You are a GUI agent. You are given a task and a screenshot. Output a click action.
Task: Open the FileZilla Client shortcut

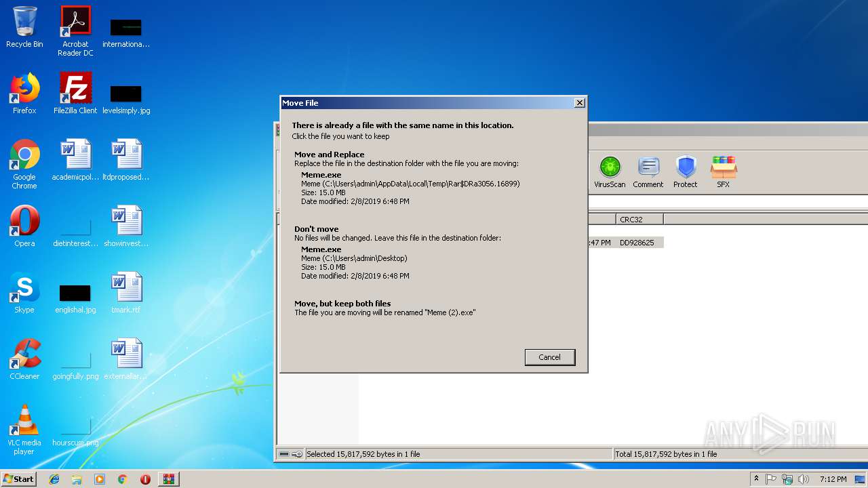click(x=75, y=94)
